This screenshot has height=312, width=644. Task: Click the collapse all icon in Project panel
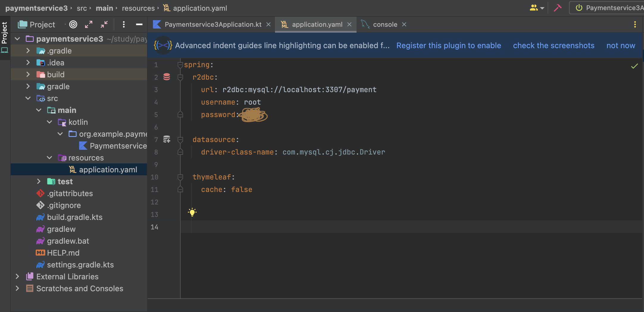click(x=104, y=24)
